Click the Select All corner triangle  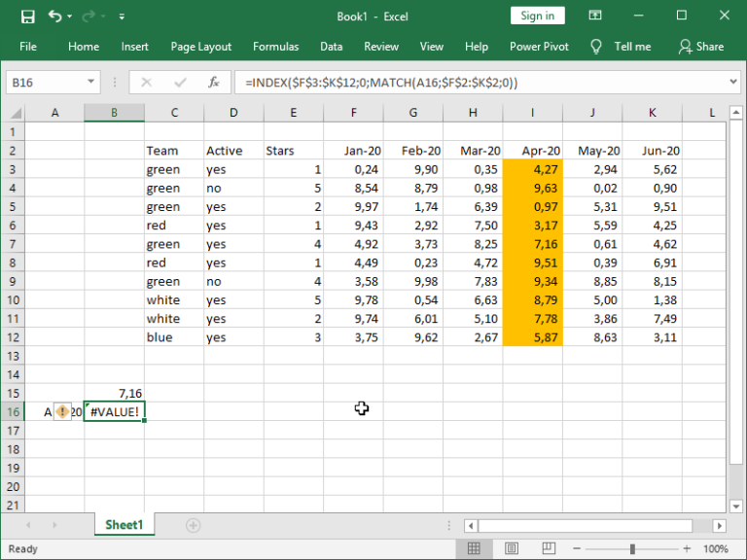click(x=16, y=113)
